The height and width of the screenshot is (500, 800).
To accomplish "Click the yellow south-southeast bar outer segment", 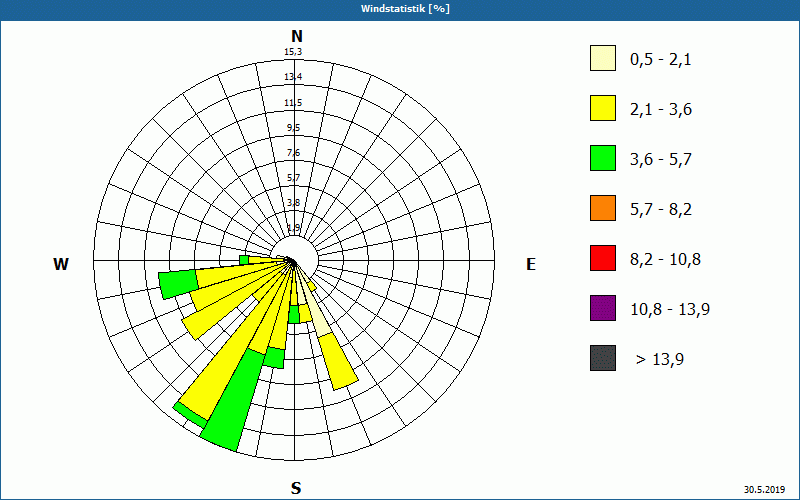I will 338,361.
